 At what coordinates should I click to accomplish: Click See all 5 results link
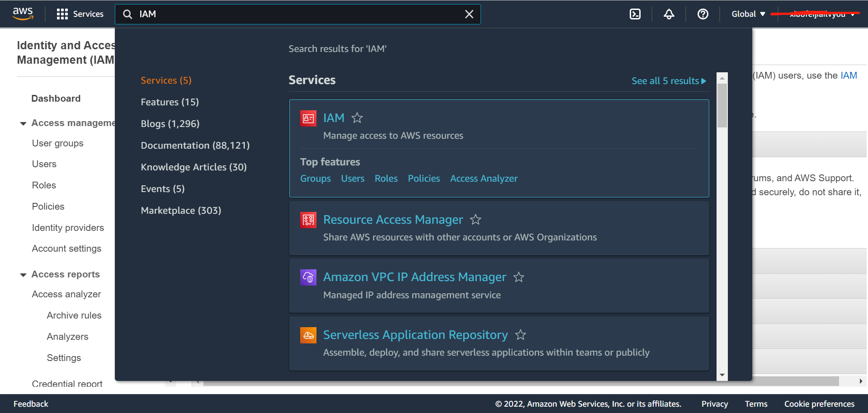[669, 81]
